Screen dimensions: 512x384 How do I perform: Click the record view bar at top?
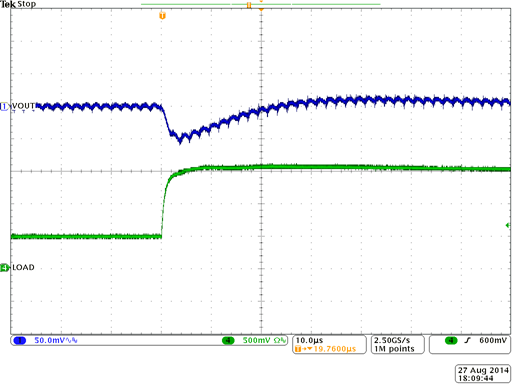coord(261,4)
